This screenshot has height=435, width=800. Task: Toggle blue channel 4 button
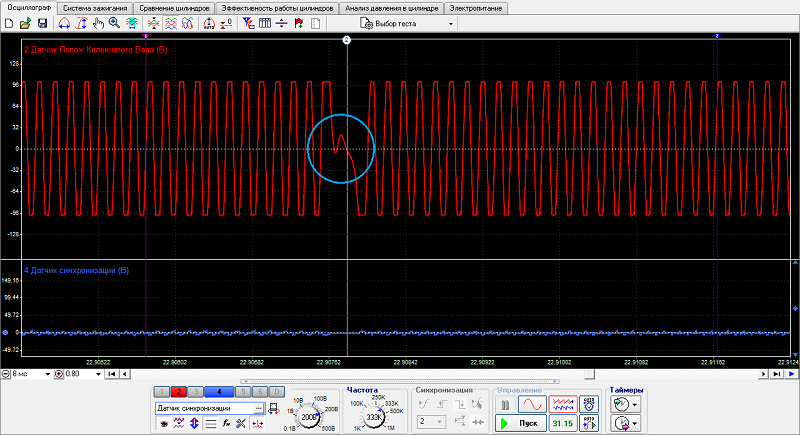(219, 392)
